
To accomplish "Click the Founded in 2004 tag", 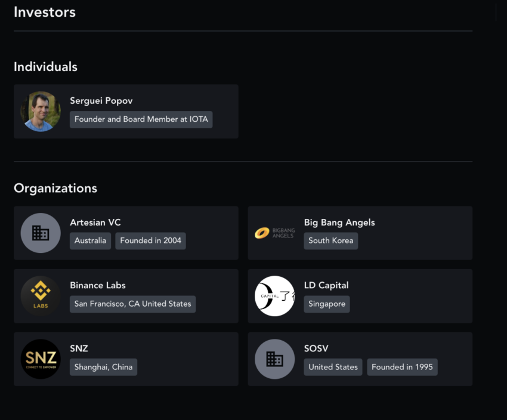I will point(151,240).
